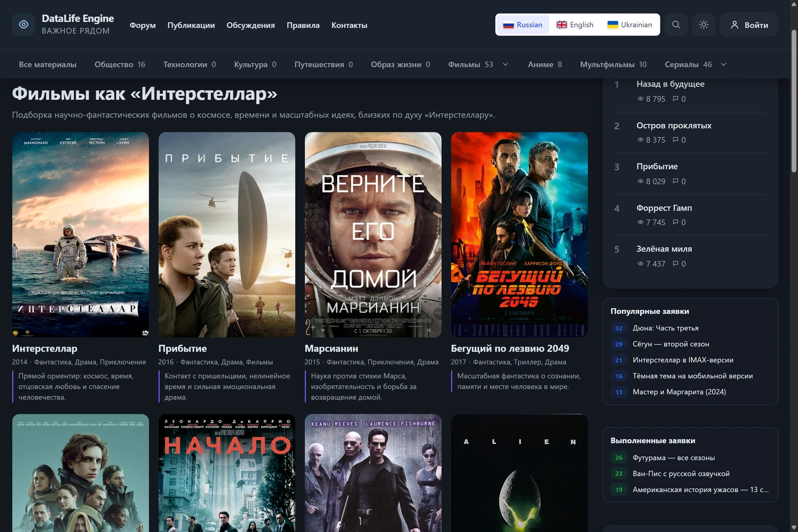Click the Бегущий по лезвию 2049 title link
Viewport: 798px width, 532px height.
pos(510,349)
